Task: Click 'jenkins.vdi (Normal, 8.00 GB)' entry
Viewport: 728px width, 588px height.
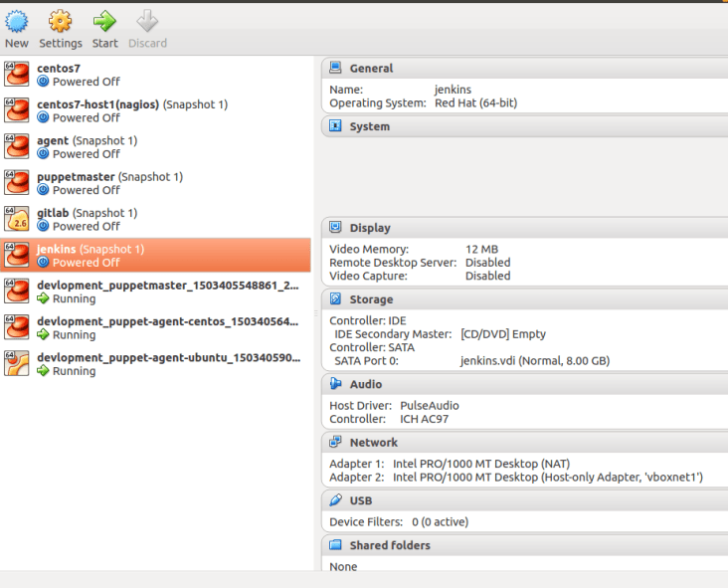Action: coord(535,361)
